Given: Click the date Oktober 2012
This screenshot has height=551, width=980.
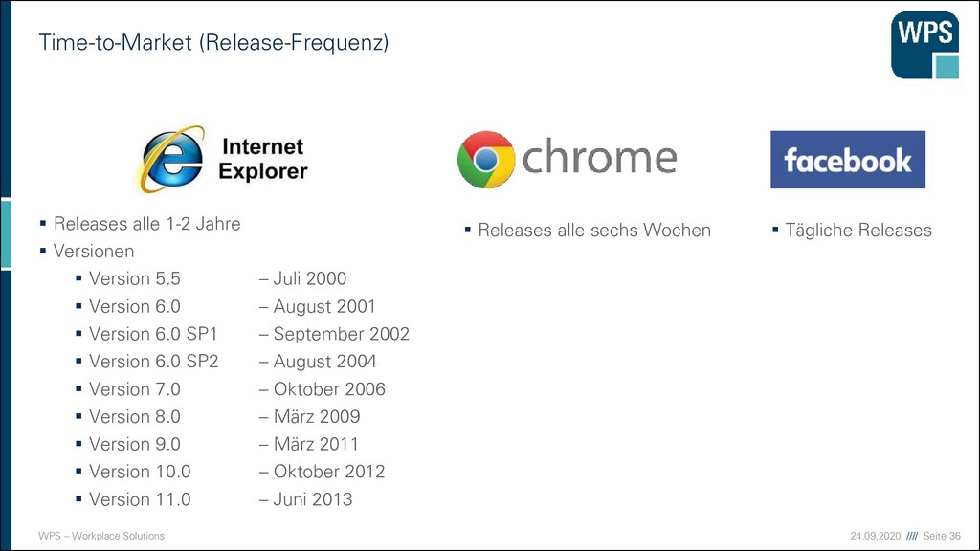Looking at the screenshot, I should pos(329,472).
